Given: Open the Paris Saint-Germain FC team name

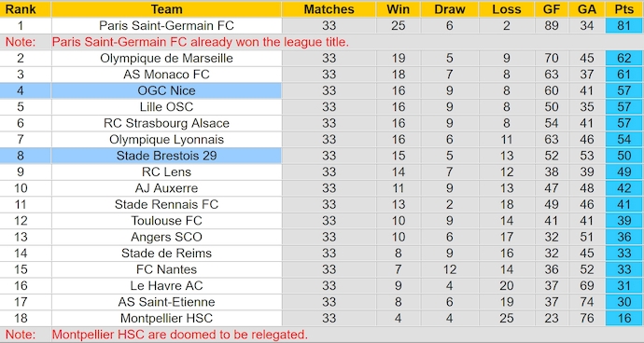Looking at the screenshot, I should pyautogui.click(x=166, y=25).
